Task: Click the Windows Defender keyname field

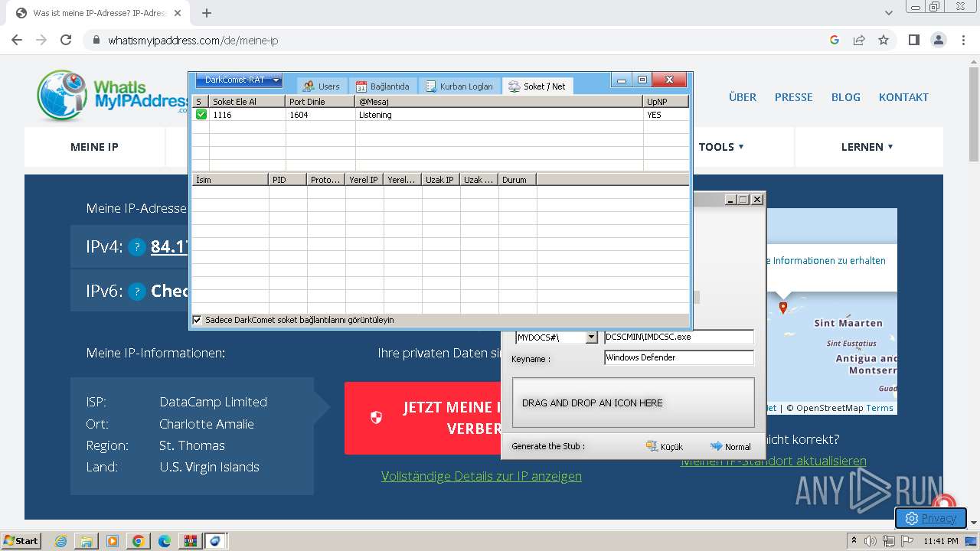Action: click(679, 357)
